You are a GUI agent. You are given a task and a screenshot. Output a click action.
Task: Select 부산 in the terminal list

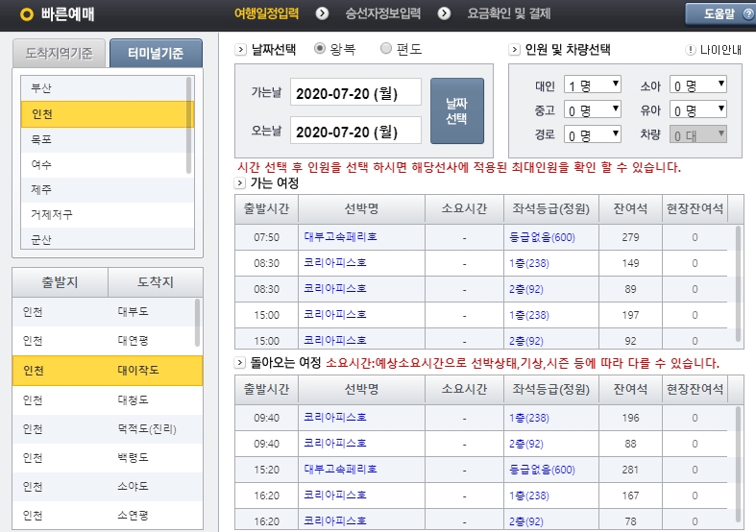click(103, 88)
